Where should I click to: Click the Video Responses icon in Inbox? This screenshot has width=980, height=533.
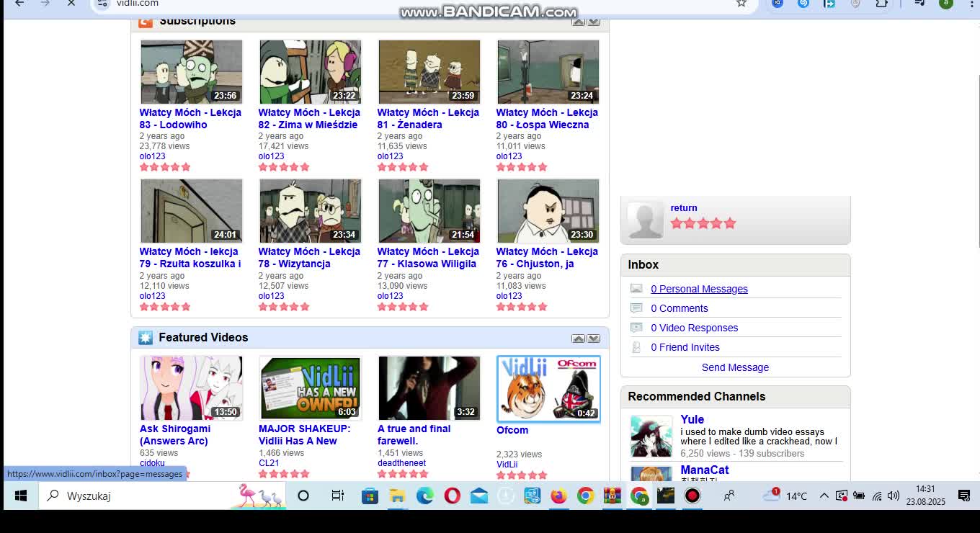(636, 328)
